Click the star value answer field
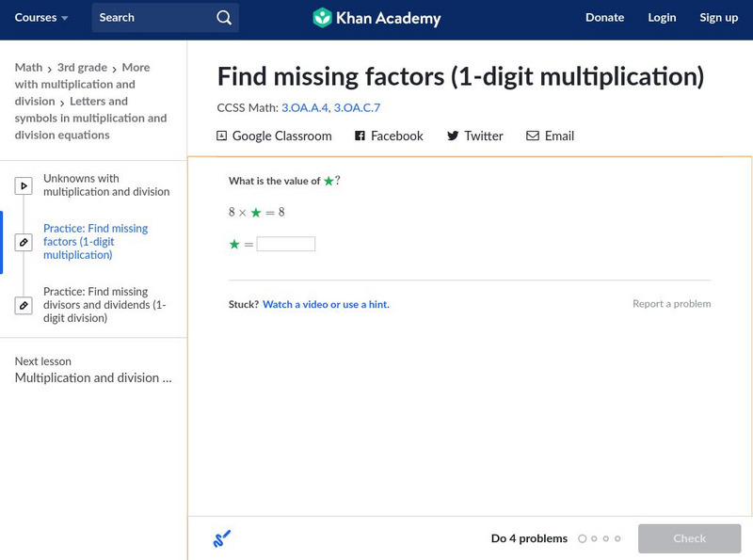The image size is (753, 560). [x=286, y=244]
